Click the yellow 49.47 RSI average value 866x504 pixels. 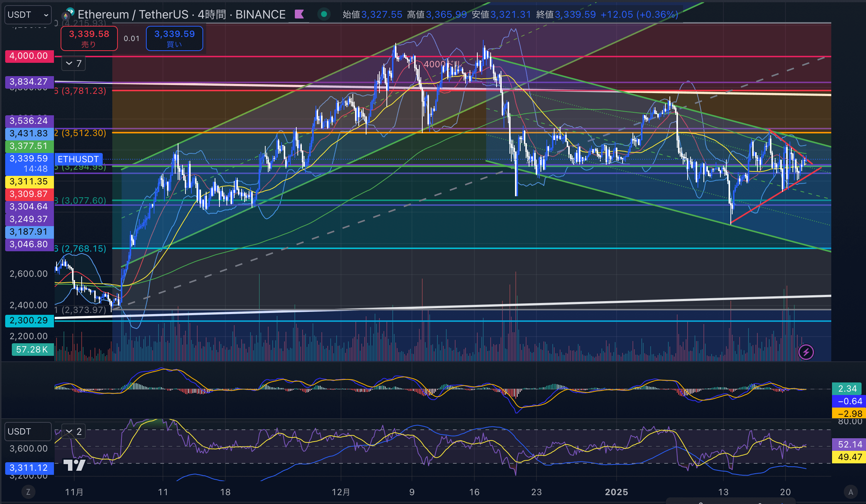pos(849,457)
